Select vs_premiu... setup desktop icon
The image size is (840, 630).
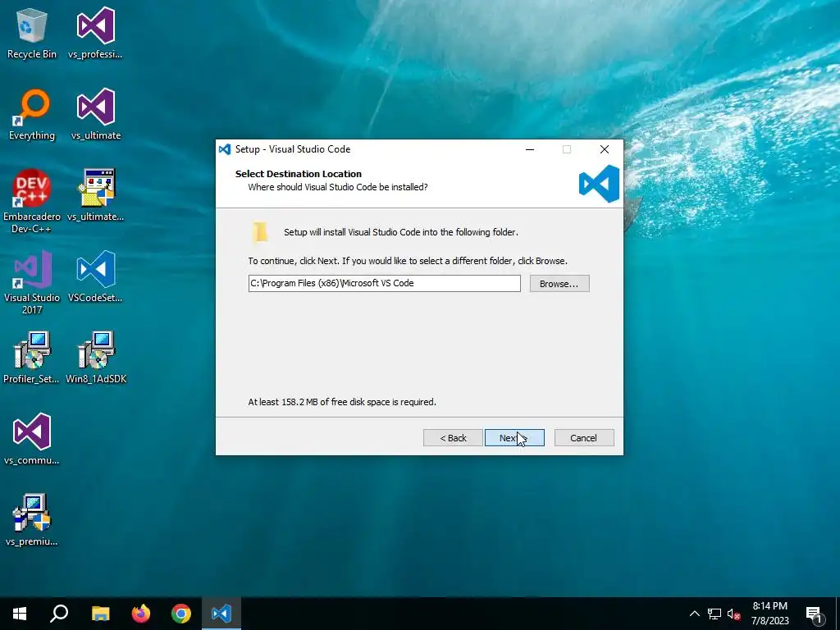click(x=32, y=520)
